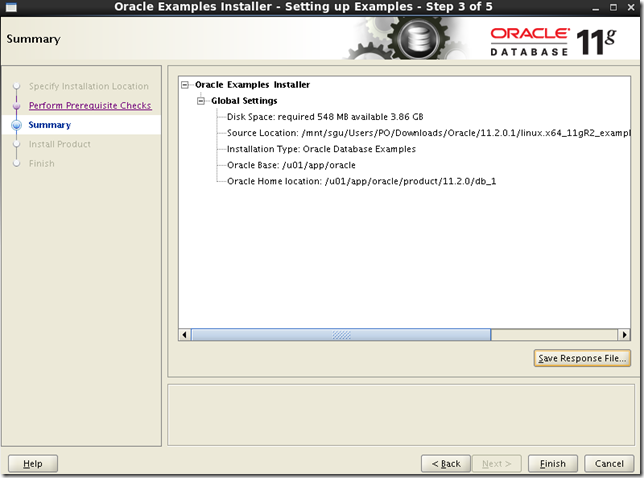Go back with the Back button
The image size is (644, 478).
pos(446,464)
